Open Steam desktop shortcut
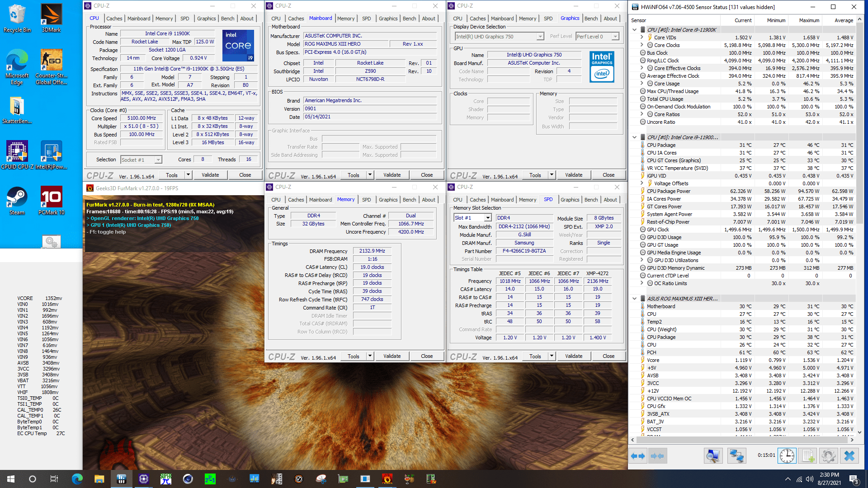868x488 pixels. (17, 201)
